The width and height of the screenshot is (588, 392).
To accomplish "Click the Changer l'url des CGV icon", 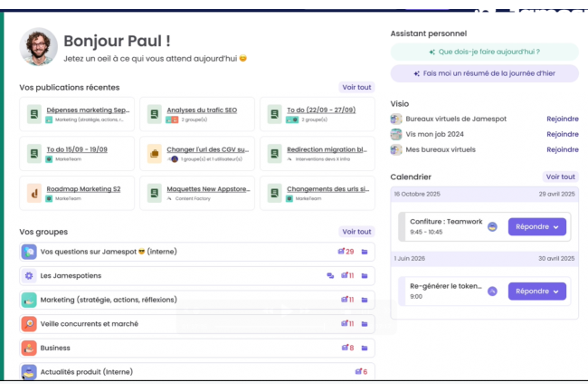I will 154,154.
